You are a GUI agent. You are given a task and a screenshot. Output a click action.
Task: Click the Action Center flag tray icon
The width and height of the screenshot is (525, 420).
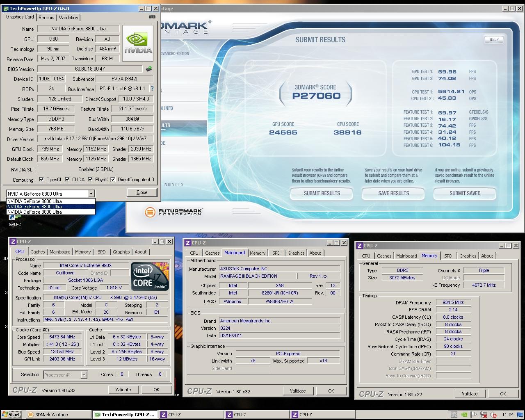[473, 415]
